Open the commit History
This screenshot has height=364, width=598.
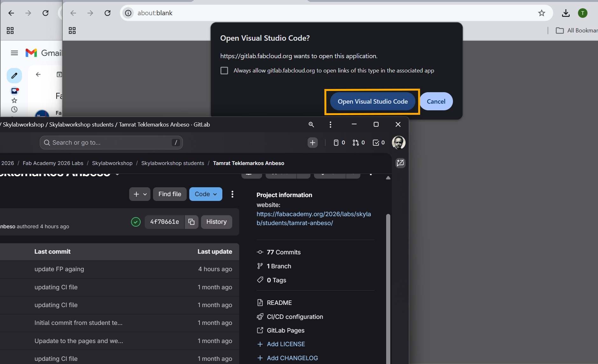pyautogui.click(x=217, y=222)
